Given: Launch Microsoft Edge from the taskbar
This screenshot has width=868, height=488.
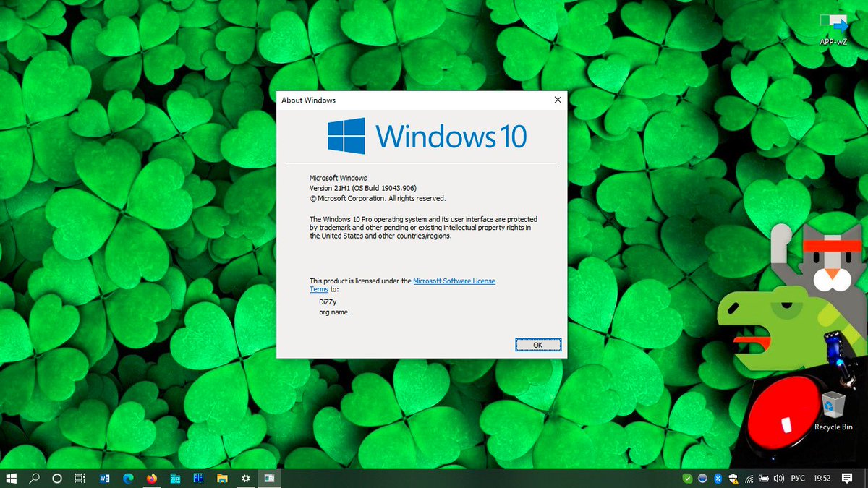Looking at the screenshot, I should [128, 478].
